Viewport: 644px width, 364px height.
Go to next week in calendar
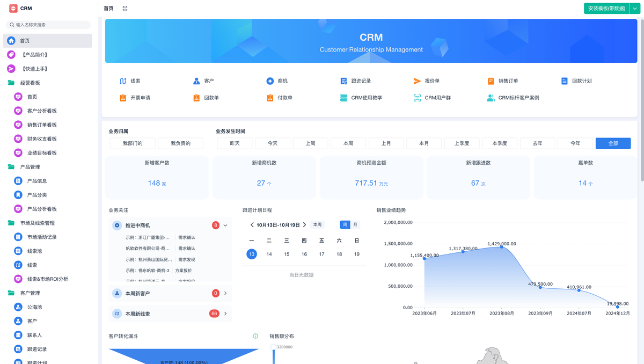[304, 225]
